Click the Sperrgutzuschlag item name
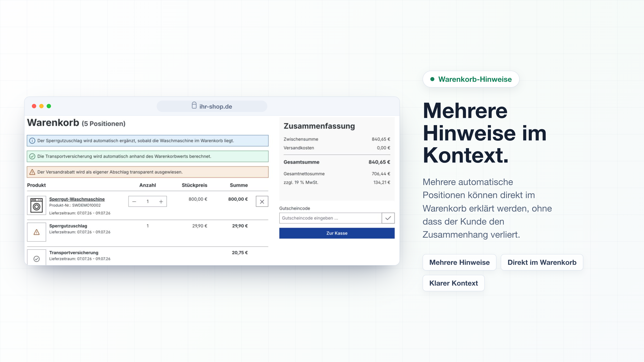 (68, 226)
